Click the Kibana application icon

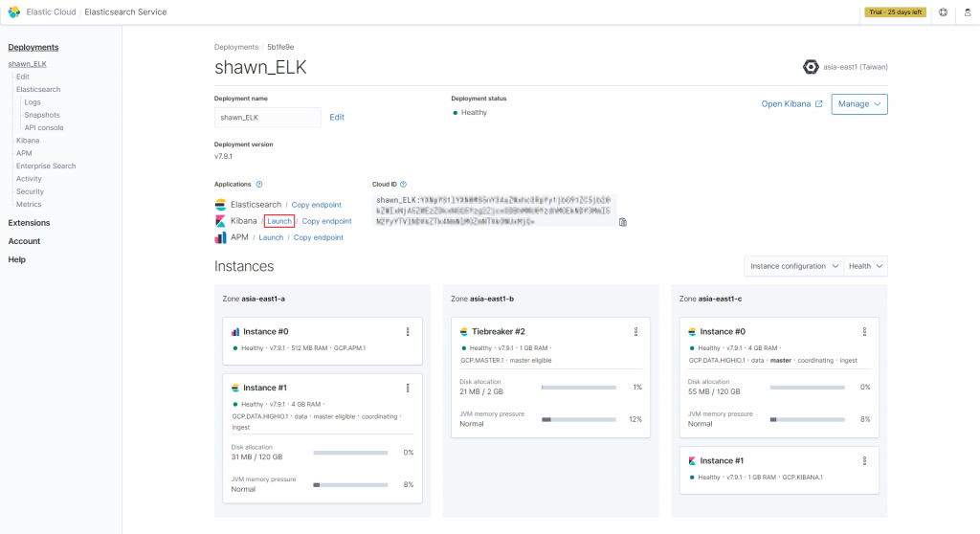[x=220, y=221]
